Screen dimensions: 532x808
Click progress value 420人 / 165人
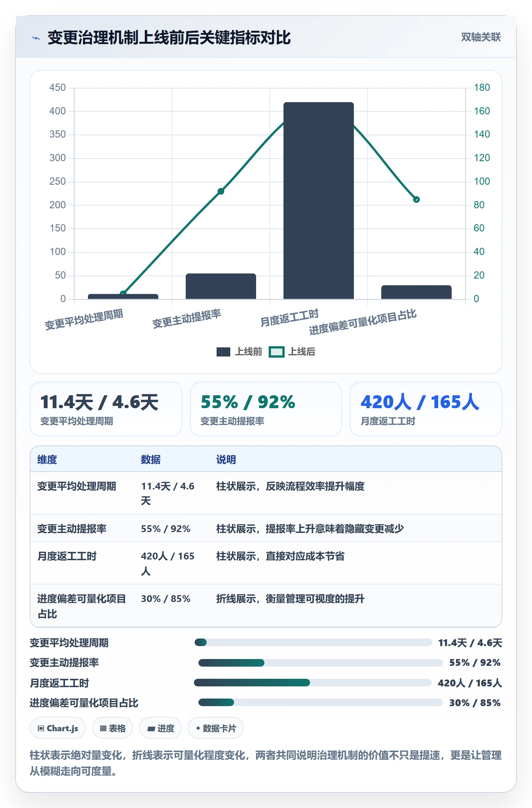pos(470,683)
